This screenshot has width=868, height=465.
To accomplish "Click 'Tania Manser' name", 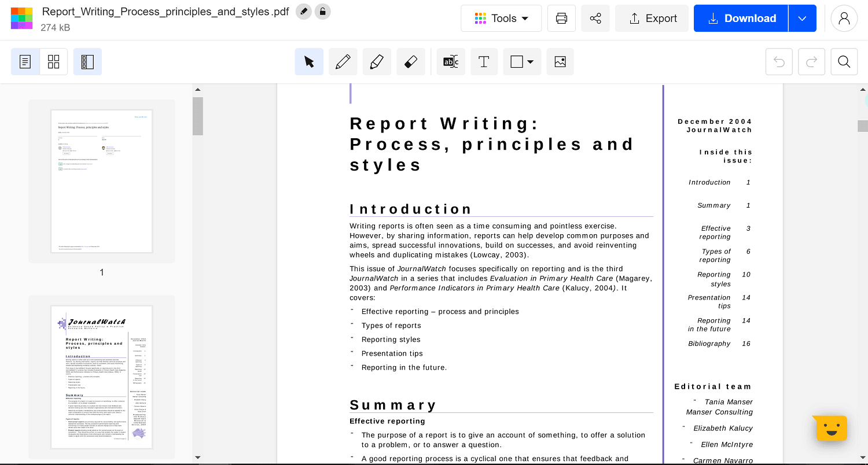I will tap(729, 401).
